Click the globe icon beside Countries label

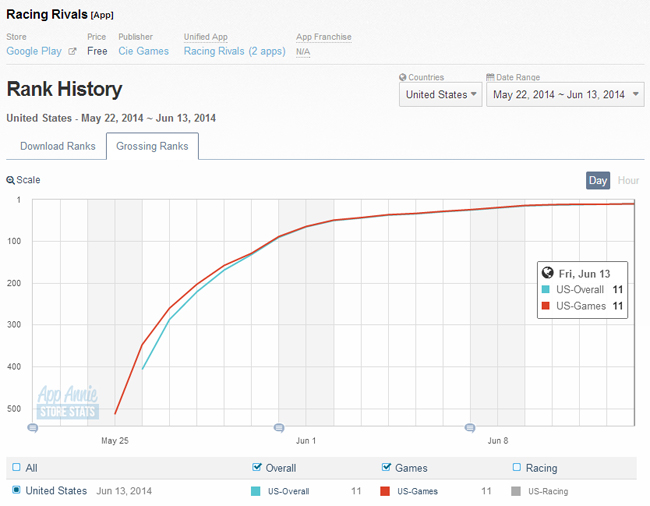(402, 77)
